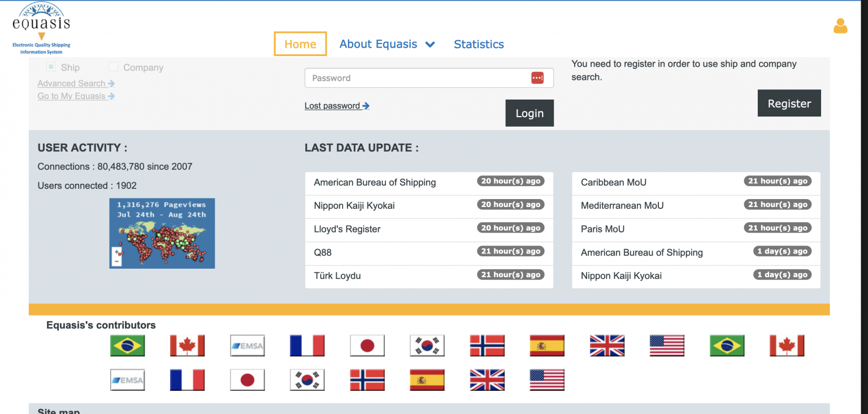Click the password reveal icon in Password field
Viewport: 868px width, 414px height.
pos(537,77)
